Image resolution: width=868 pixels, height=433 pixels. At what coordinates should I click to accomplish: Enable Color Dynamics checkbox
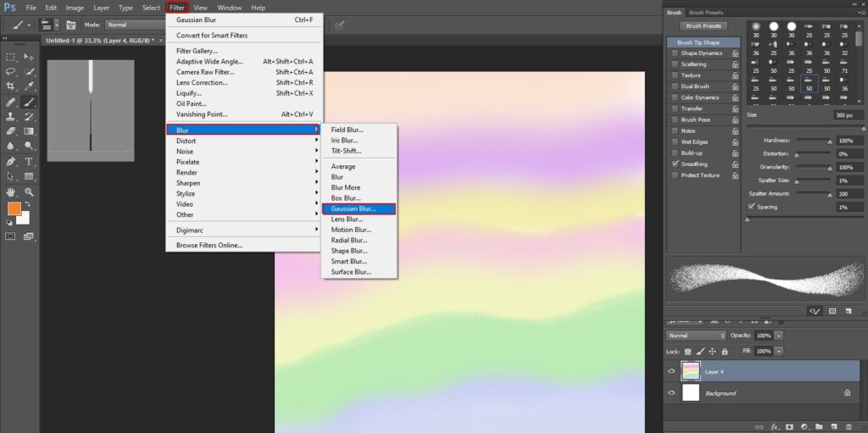(674, 97)
